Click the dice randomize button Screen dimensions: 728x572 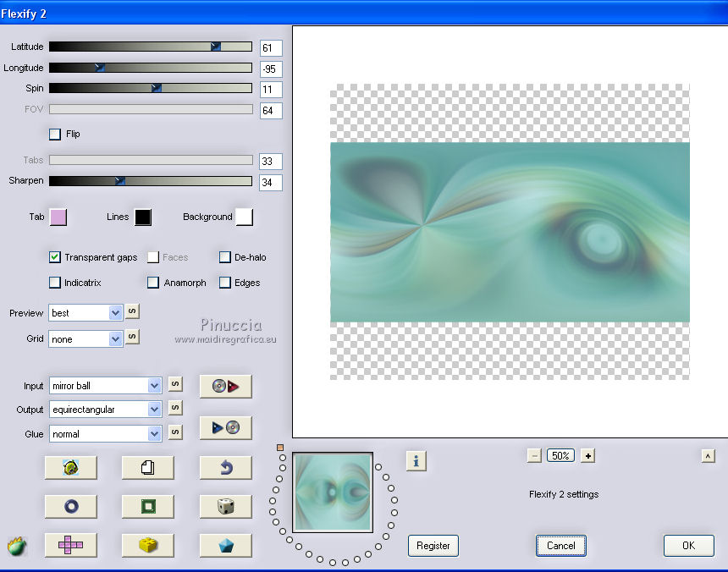point(226,506)
